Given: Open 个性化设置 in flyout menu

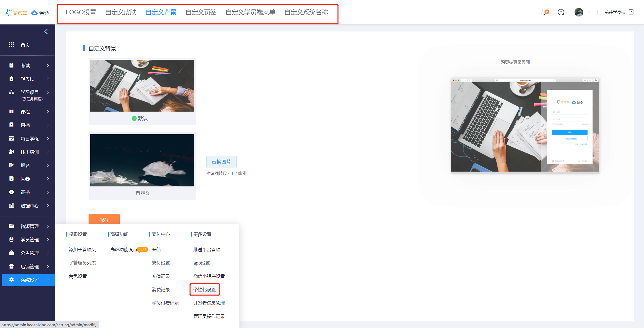Looking at the screenshot, I should [205, 289].
